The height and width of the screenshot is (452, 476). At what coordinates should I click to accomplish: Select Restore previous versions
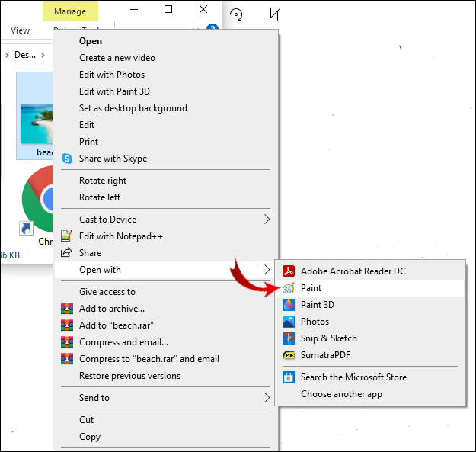pyautogui.click(x=165, y=376)
